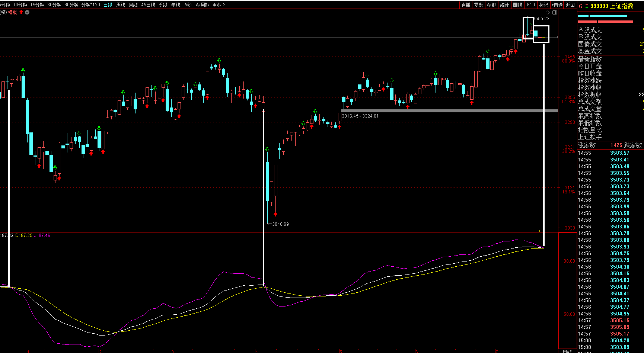This screenshot has width=644, height=353.
Task: Click the cyan bar under the index title
Action: tap(603, 16)
